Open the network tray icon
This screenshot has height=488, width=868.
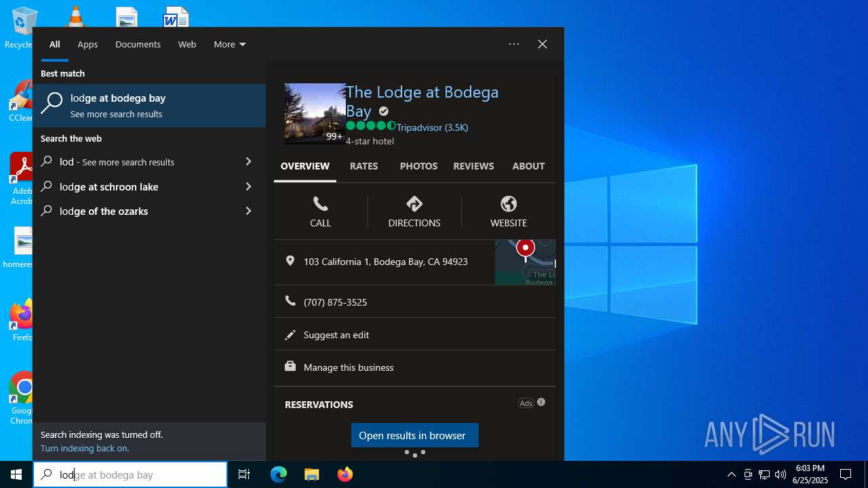pos(764,474)
